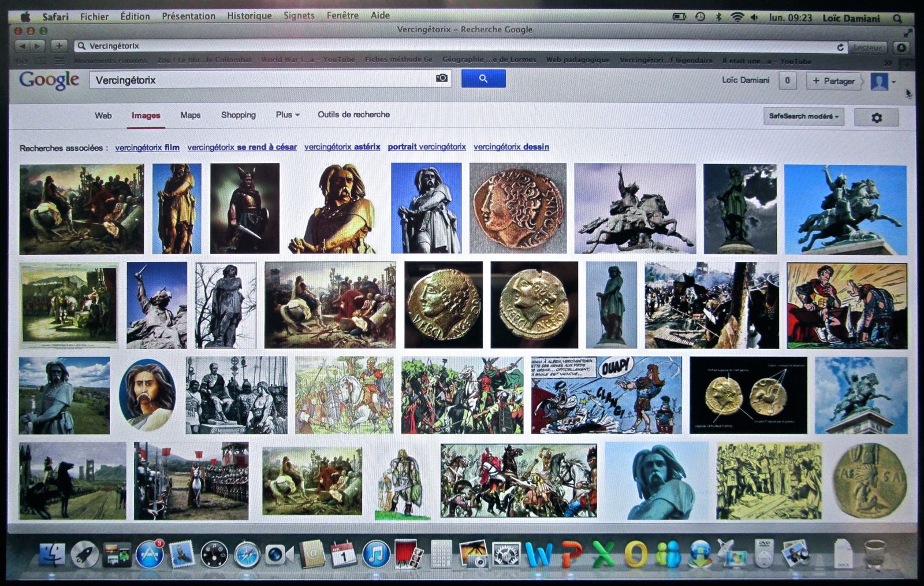Screen dimensions: 924x586
Task: Switch to the Web tab
Action: click(x=103, y=116)
